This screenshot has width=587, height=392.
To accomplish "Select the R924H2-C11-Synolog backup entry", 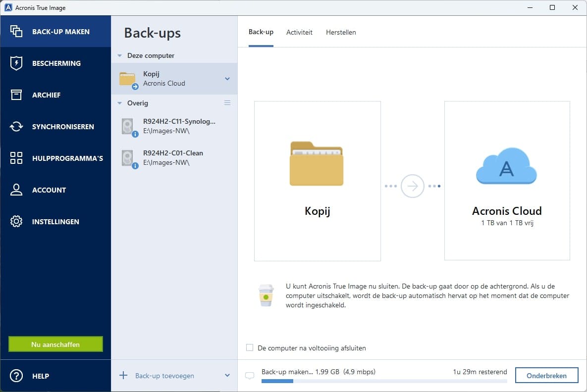I will click(x=174, y=126).
